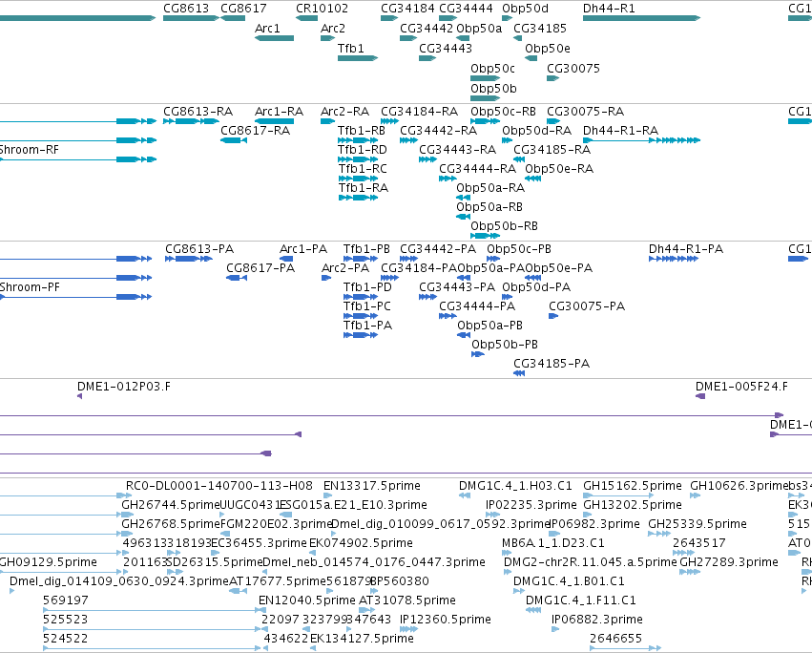812x653 pixels.
Task: Select the Obp50a-RB transcript label
Action: [489, 208]
